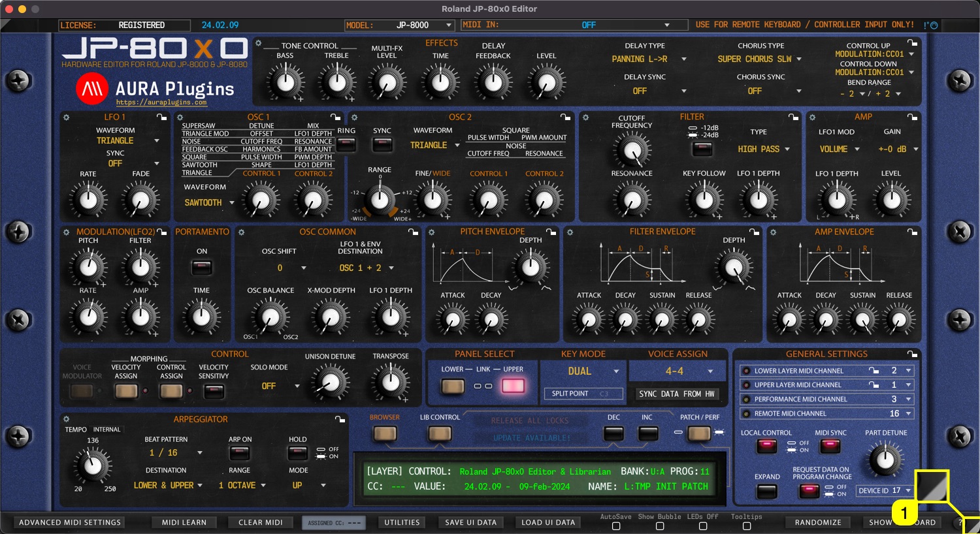Toggle the Arpeggiator lock icon
Image resolution: width=980 pixels, height=534 pixels.
point(340,419)
